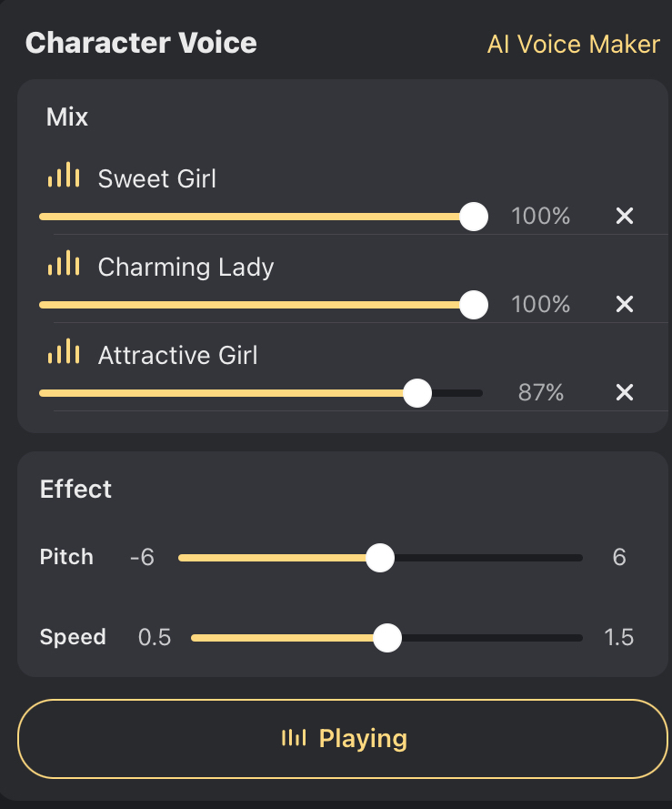Click the 87% mix value for Attractive Girl

(x=541, y=393)
